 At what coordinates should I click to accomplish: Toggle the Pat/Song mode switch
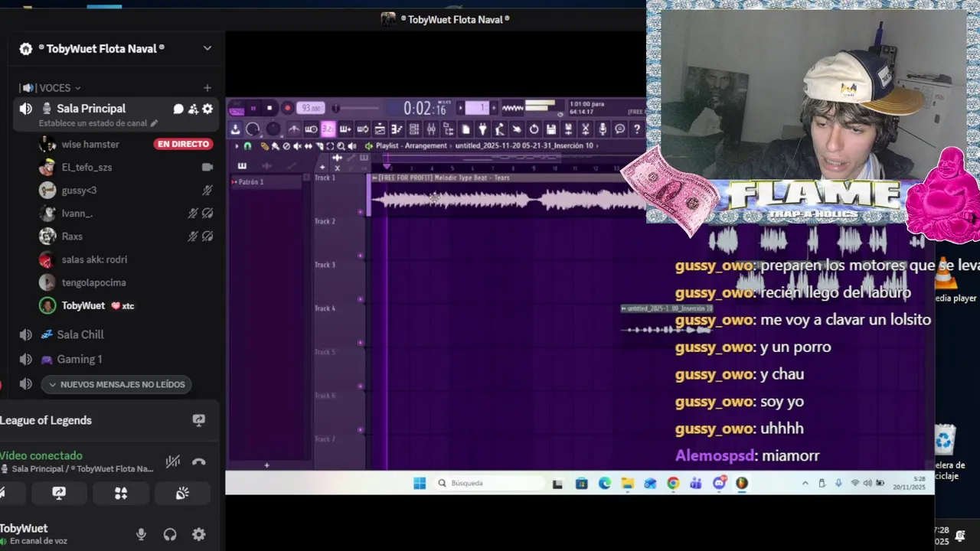[x=237, y=108]
